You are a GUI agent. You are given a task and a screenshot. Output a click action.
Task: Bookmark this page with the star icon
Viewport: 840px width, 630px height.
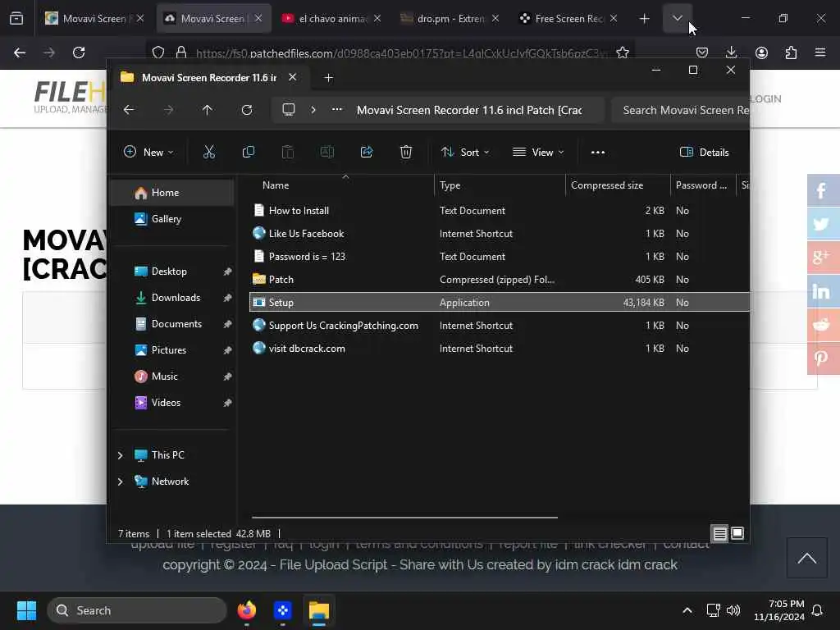click(x=623, y=52)
